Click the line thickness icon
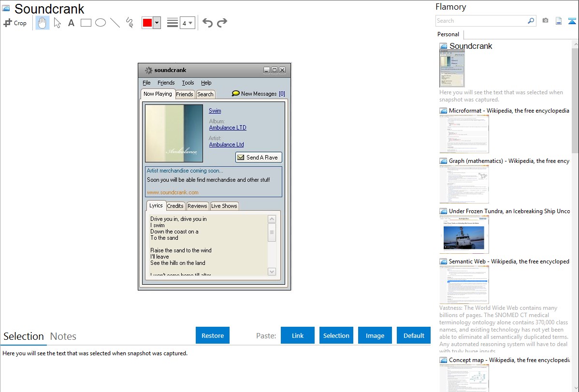579x392 pixels. (172, 23)
